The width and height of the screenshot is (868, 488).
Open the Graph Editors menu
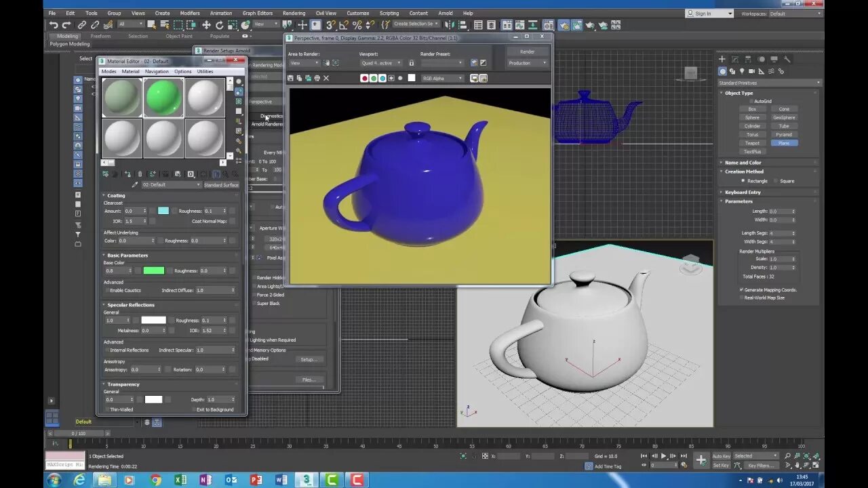pos(258,13)
